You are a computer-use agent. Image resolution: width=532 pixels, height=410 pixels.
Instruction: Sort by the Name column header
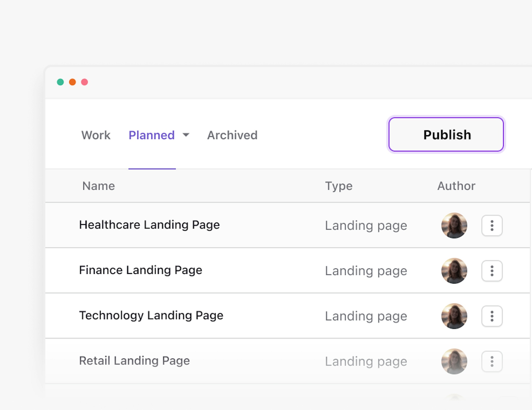(x=98, y=186)
